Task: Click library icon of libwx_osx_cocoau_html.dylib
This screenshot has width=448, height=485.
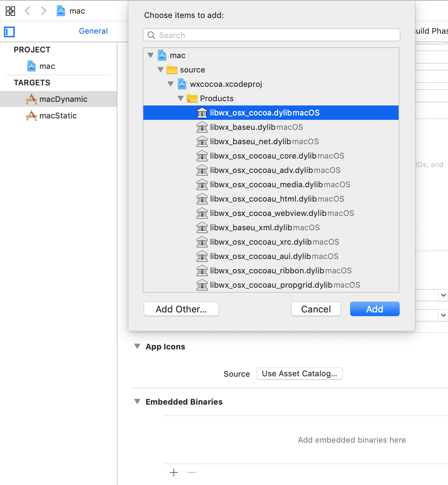Action: click(202, 199)
